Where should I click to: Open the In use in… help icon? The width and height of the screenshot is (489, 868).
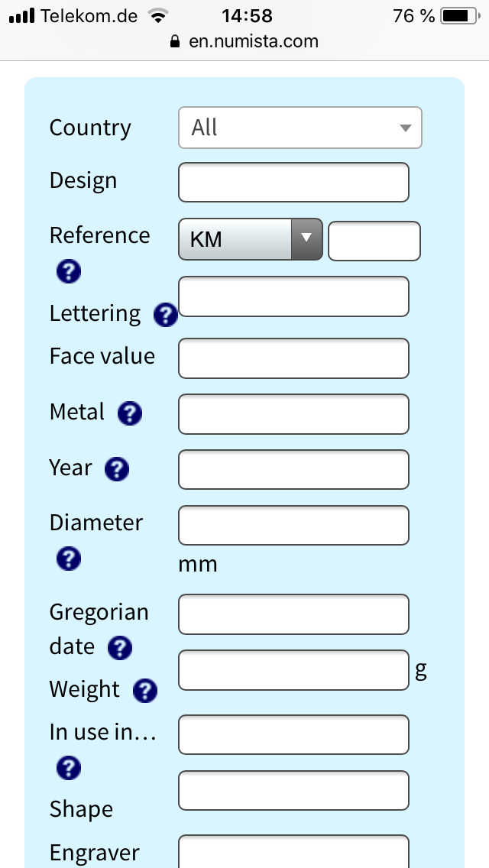point(69,768)
